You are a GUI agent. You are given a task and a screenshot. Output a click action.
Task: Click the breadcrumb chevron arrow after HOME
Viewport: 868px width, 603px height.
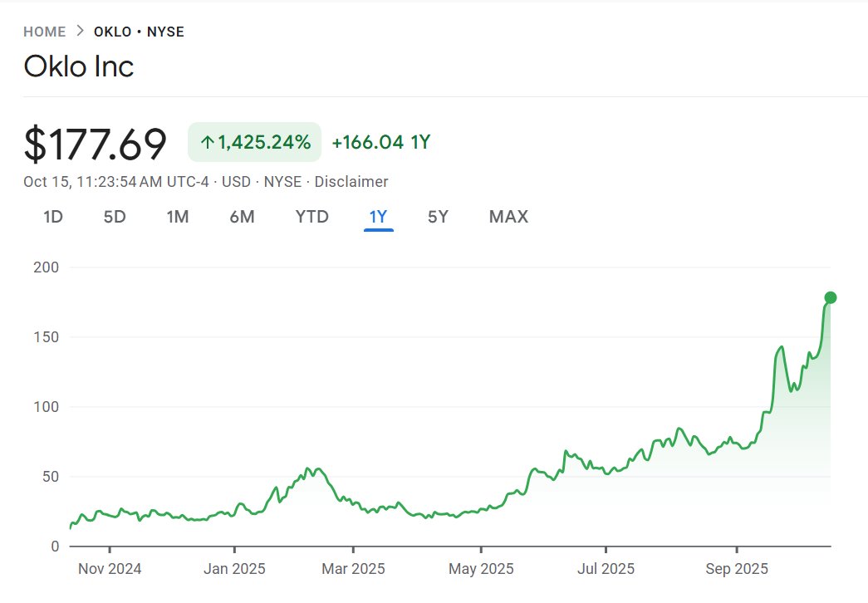[81, 31]
